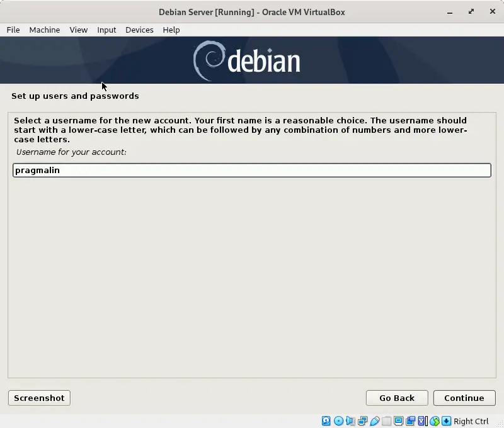Click the Debian swirl logo
The height and width of the screenshot is (428, 504).
click(x=209, y=60)
